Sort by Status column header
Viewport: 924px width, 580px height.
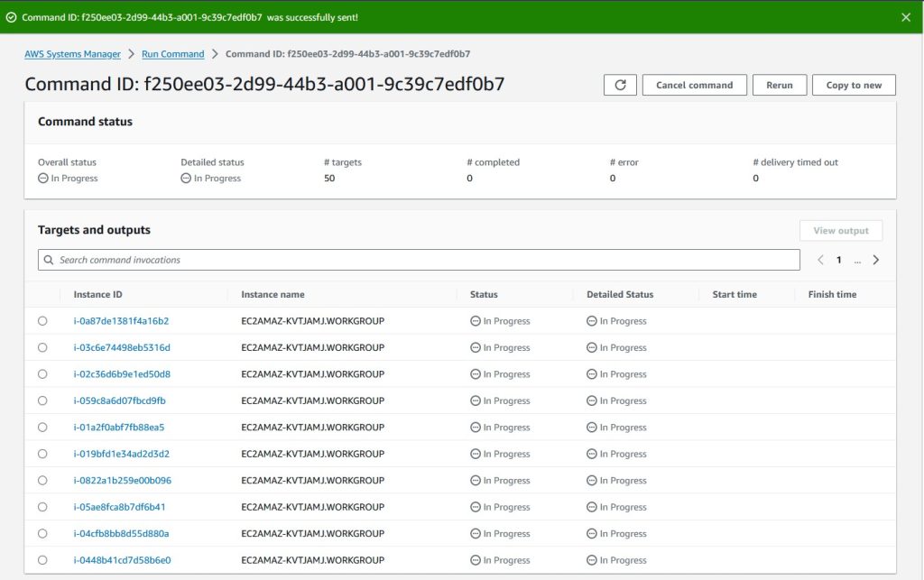484,294
